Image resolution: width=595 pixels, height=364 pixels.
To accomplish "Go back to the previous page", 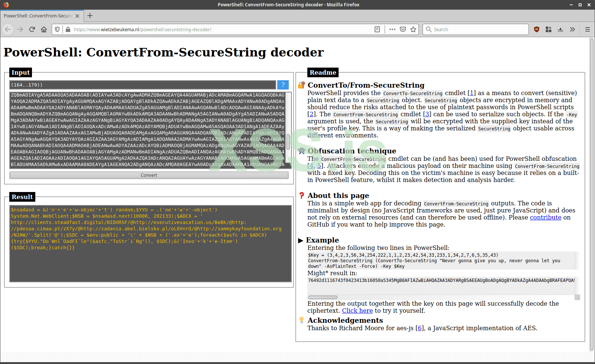I will (x=8, y=29).
